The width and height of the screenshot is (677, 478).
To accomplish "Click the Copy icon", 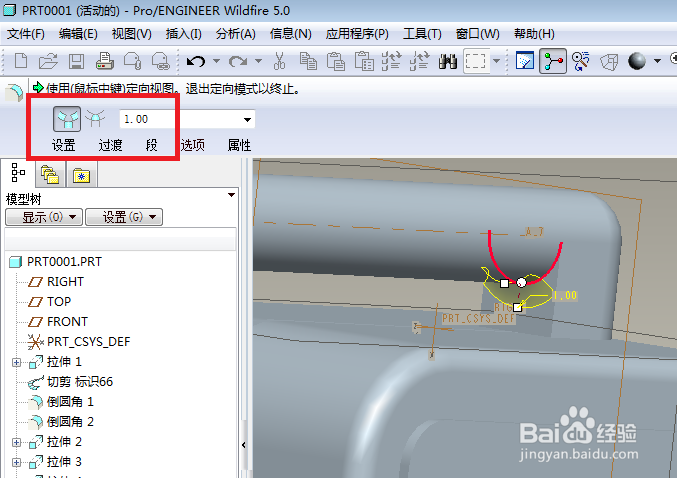I will 308,61.
